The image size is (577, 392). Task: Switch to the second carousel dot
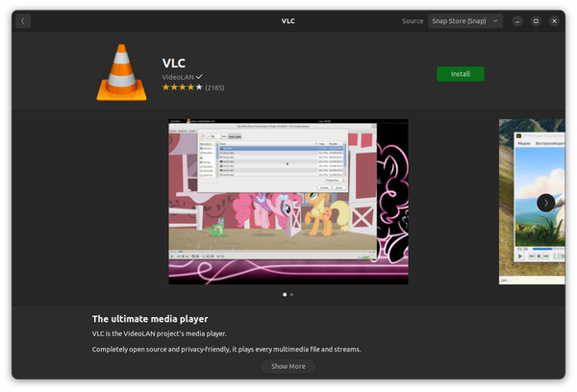point(292,294)
